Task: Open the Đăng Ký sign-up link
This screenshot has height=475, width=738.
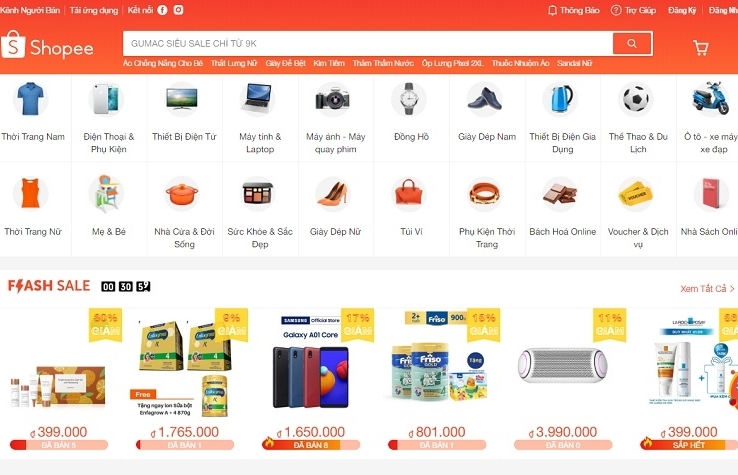Action: pyautogui.click(x=682, y=10)
